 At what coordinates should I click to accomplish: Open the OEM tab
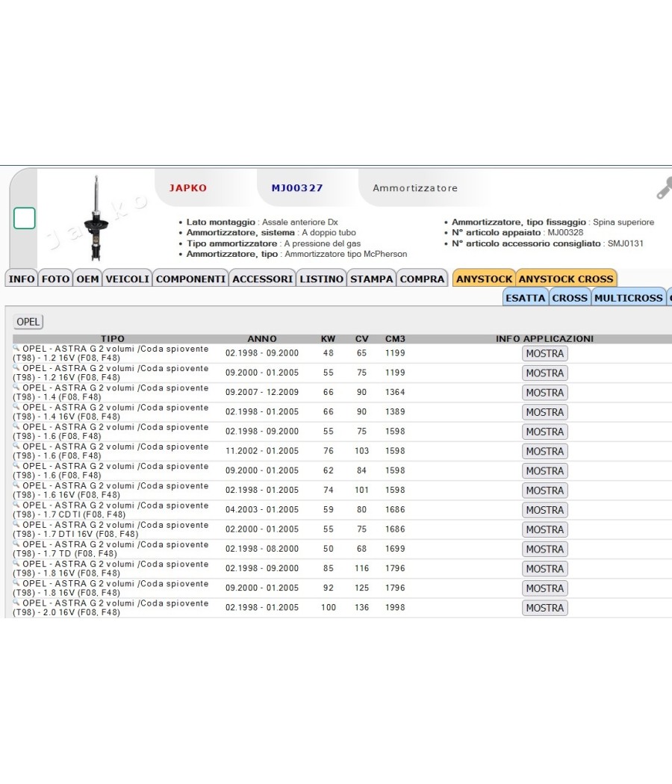pos(87,279)
